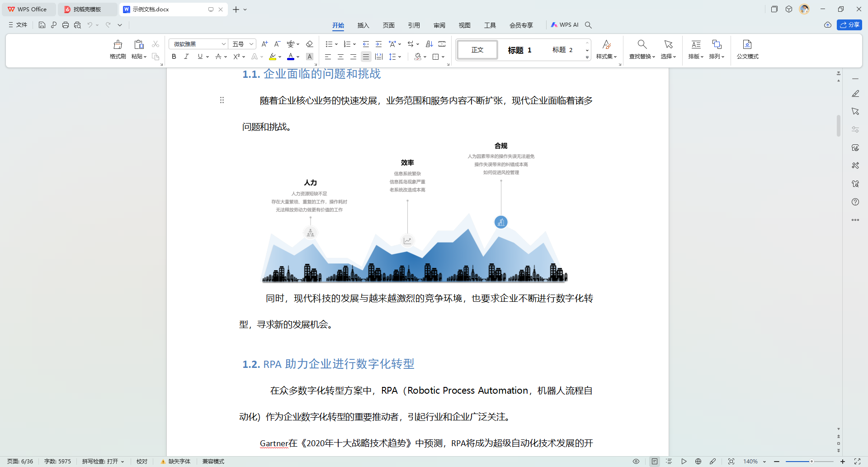Toggle italic formatting
Screen dimensions: 868x467
pos(186,57)
